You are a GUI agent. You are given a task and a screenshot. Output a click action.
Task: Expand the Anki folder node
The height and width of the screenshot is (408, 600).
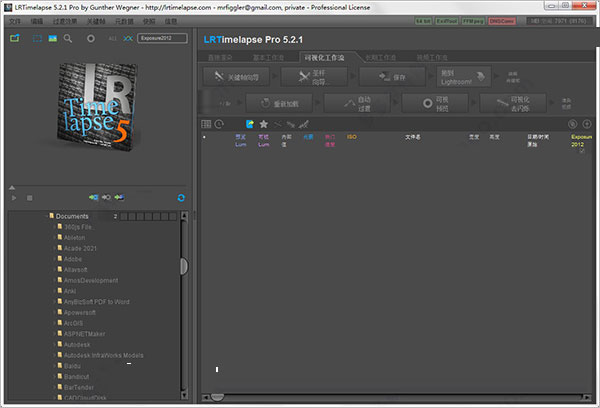click(x=54, y=291)
